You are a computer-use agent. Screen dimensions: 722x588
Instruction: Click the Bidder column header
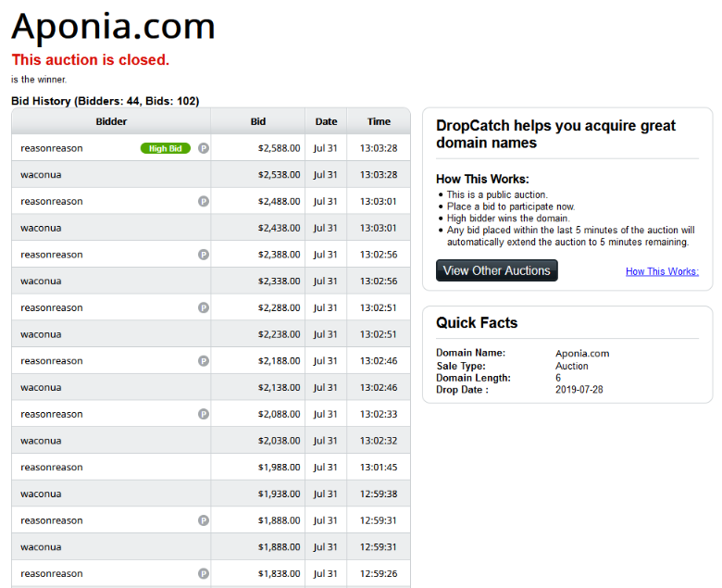111,121
